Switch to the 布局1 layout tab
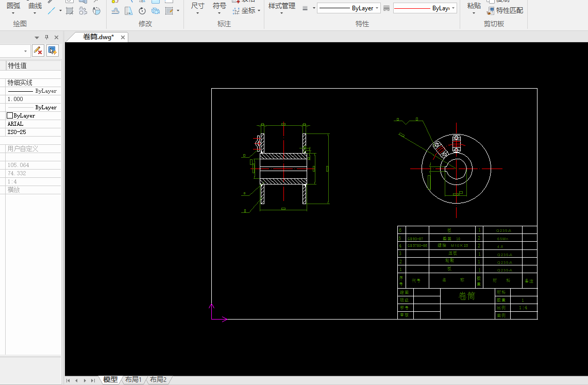Image resolution: width=588 pixels, height=385 pixels. [133, 380]
